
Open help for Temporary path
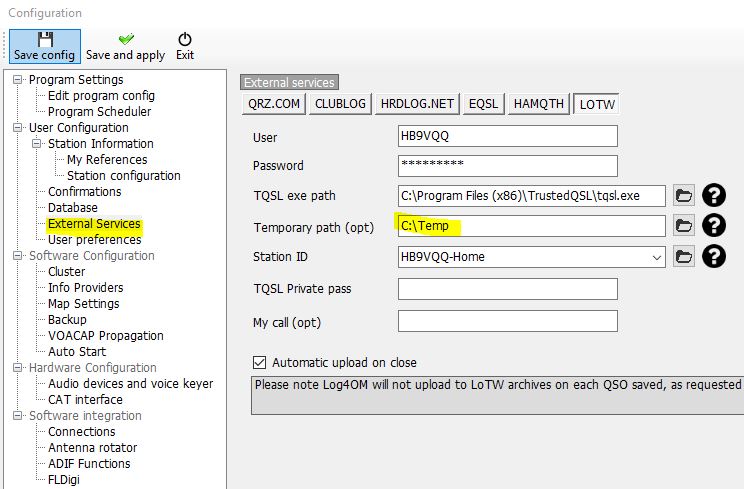point(714,226)
